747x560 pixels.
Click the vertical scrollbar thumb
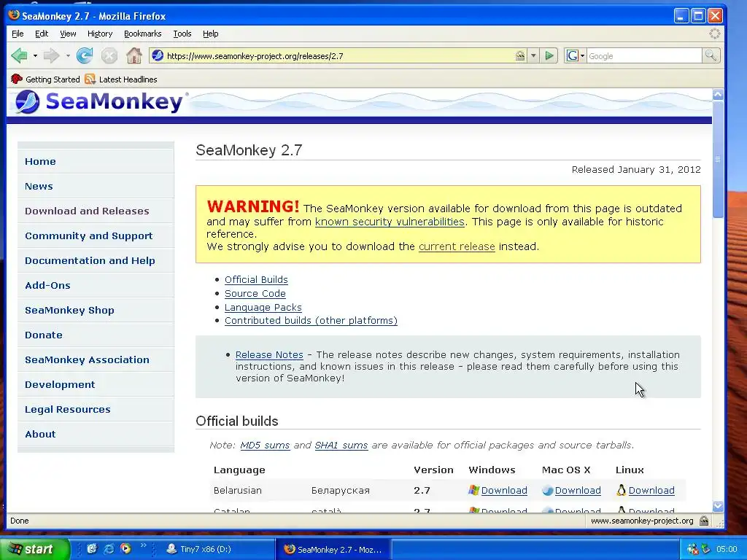(x=718, y=159)
